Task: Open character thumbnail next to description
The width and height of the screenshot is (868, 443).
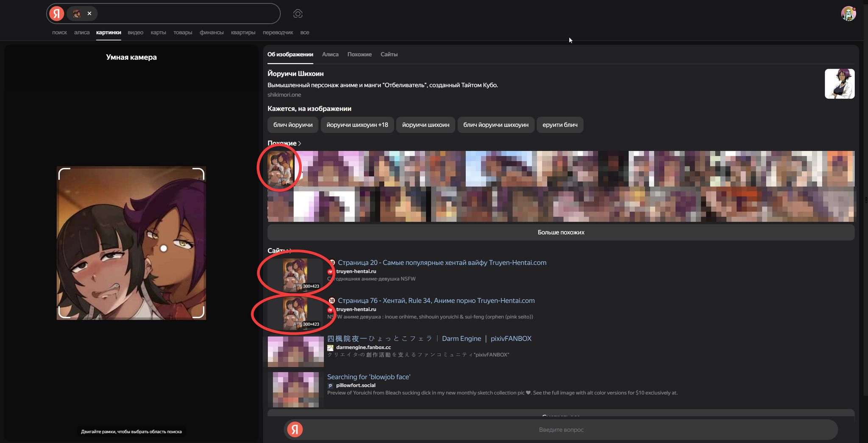Action: [839, 84]
